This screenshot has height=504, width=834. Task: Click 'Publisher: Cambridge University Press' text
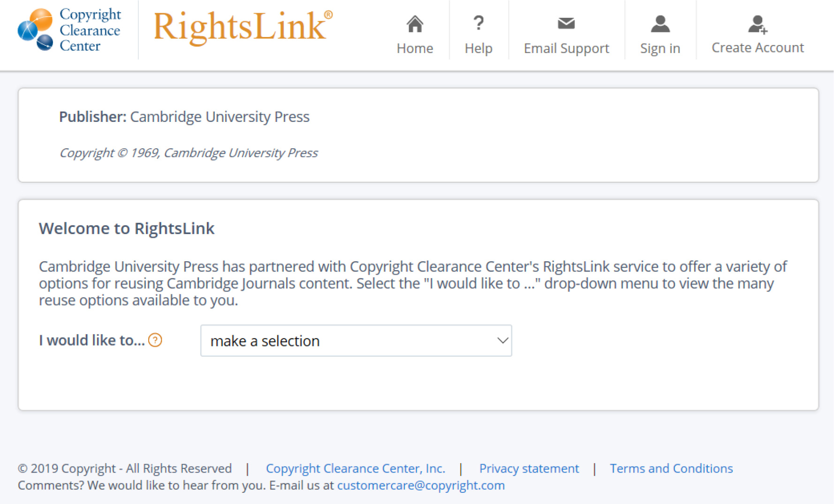coord(184,117)
